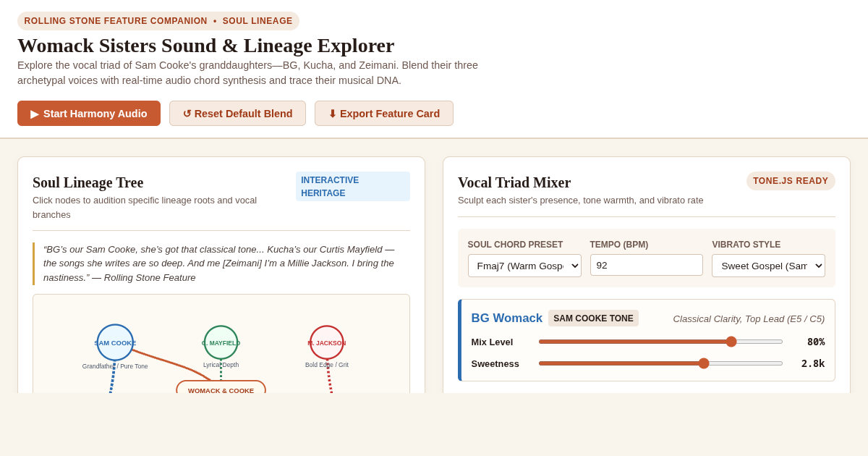Focus the Tempo (BPM) input field

[x=647, y=265]
